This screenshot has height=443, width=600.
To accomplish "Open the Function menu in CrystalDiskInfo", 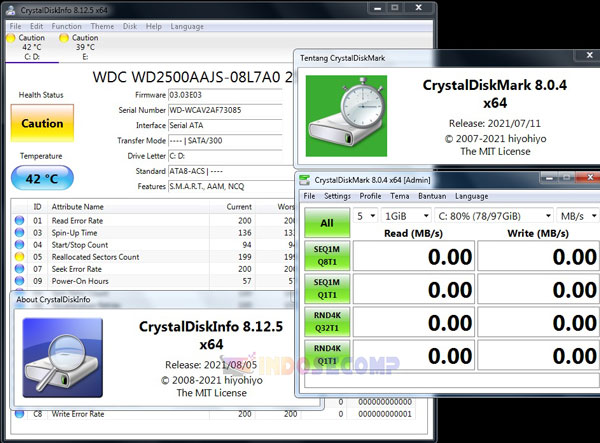I will click(67, 26).
